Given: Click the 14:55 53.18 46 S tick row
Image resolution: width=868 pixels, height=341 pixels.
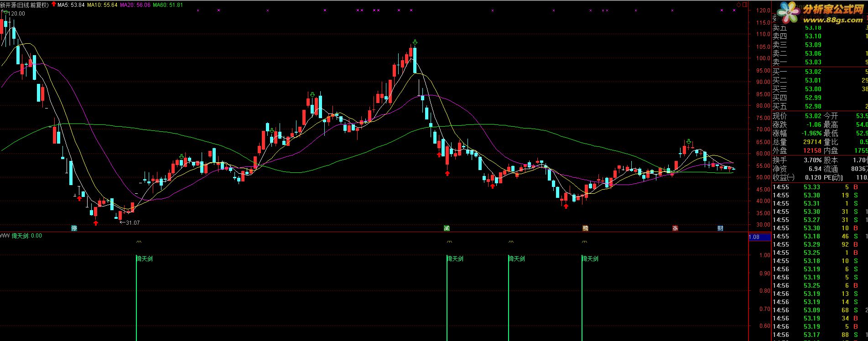Looking at the screenshot, I should tap(820, 236).
